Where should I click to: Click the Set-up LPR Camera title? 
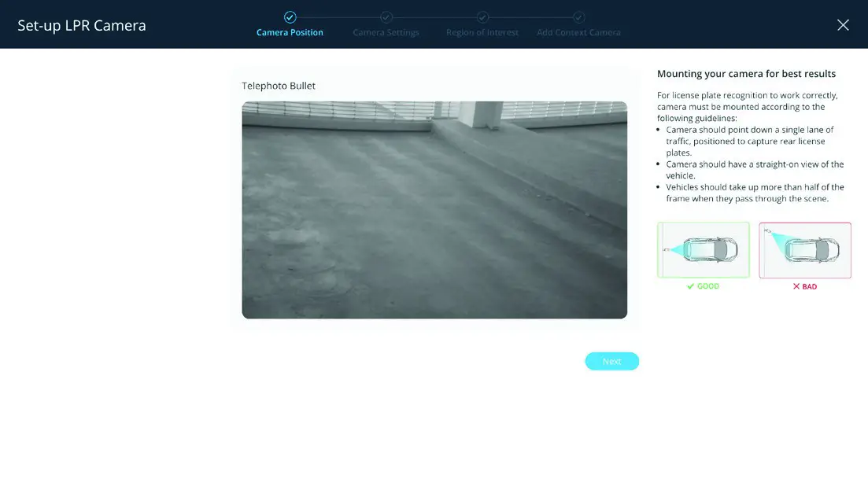(81, 25)
